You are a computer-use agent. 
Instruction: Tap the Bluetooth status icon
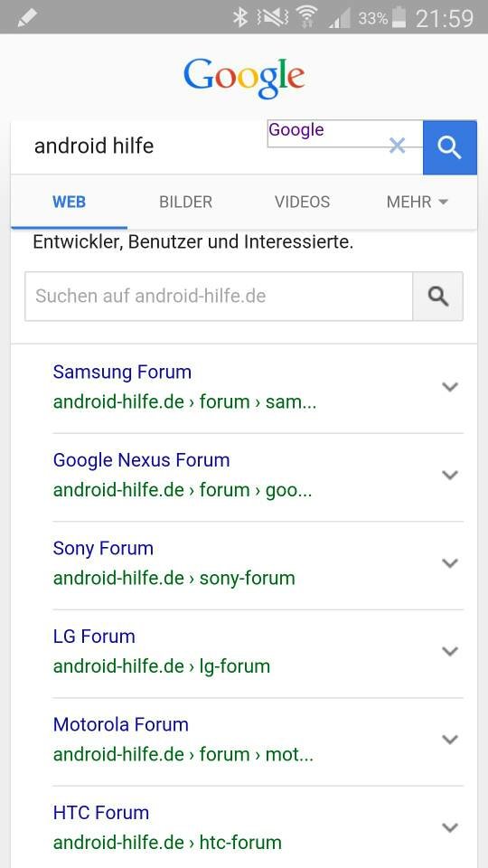coord(239,18)
